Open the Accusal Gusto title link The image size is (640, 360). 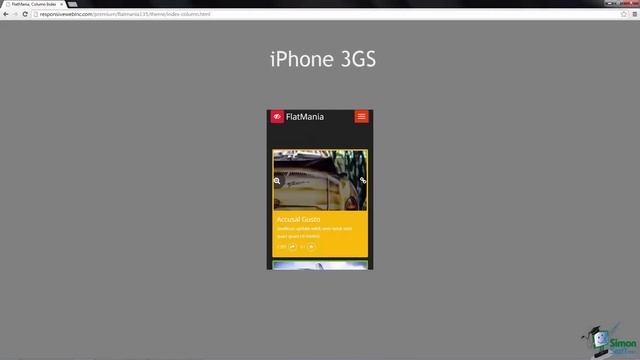298,219
